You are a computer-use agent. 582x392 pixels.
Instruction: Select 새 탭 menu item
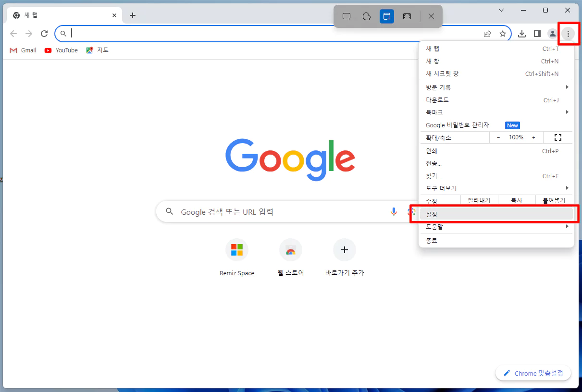(x=496, y=49)
